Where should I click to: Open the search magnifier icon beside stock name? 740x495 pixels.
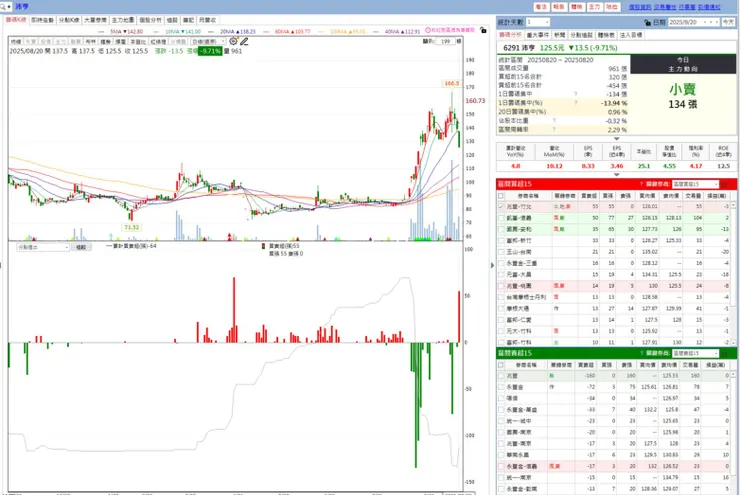click(3, 7)
